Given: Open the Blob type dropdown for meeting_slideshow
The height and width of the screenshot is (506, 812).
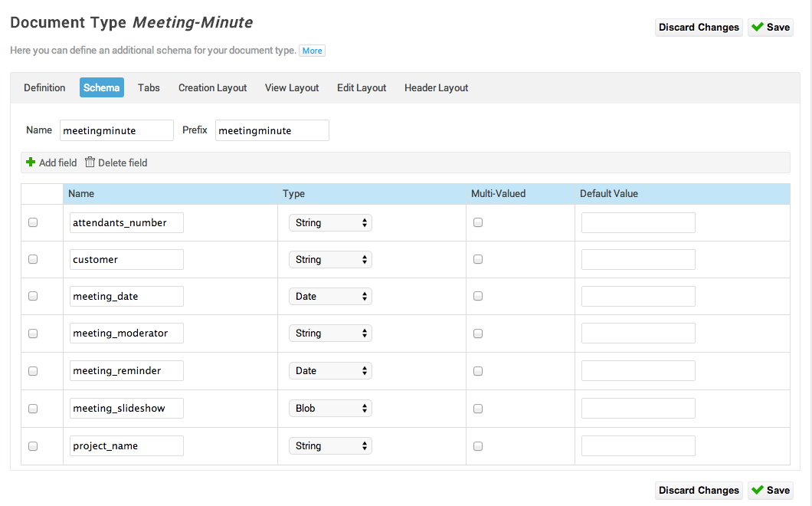Looking at the screenshot, I should pos(330,409).
